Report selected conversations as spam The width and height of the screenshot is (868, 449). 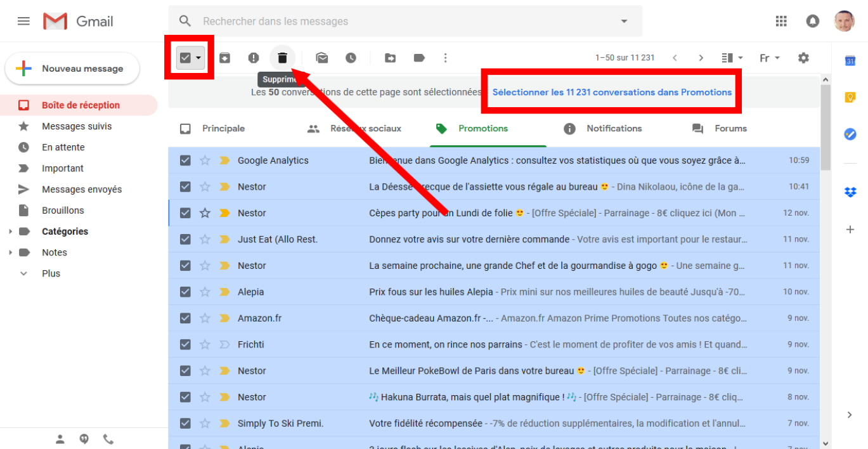coord(254,58)
